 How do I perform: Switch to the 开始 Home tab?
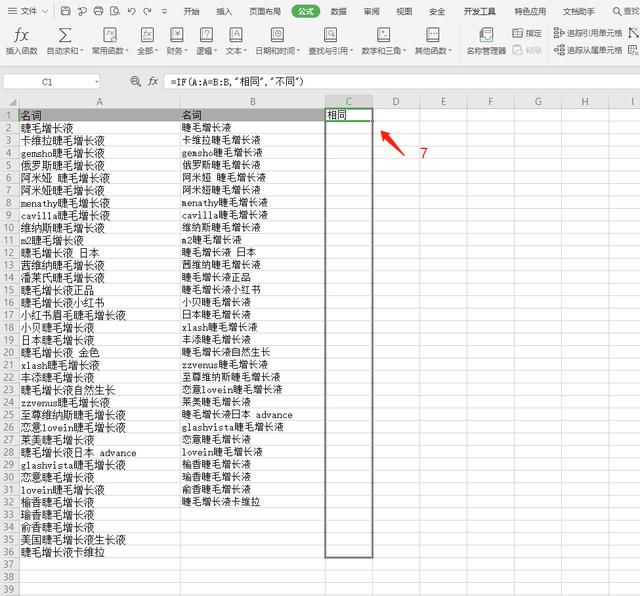click(x=191, y=11)
